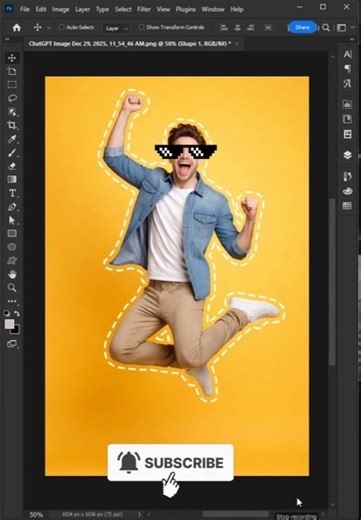Open the Type menu
Screen dimensions: 361x520
pos(102,9)
